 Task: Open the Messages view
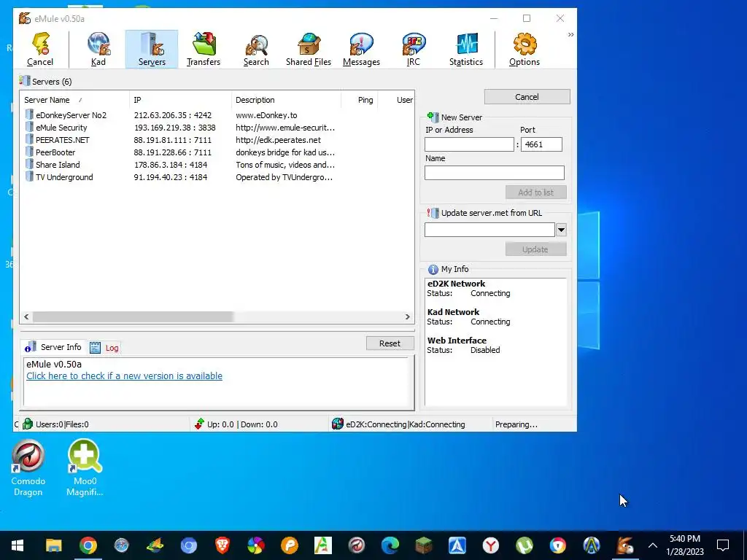pyautogui.click(x=361, y=49)
